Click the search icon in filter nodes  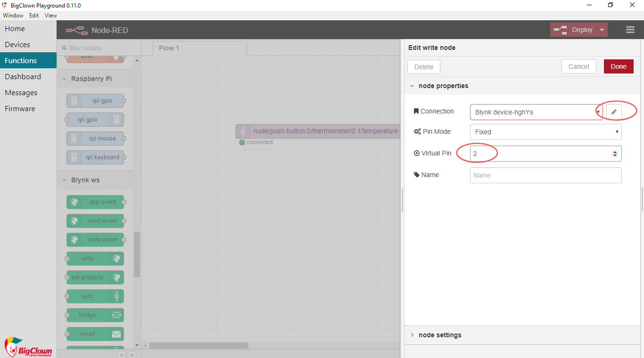(65, 48)
